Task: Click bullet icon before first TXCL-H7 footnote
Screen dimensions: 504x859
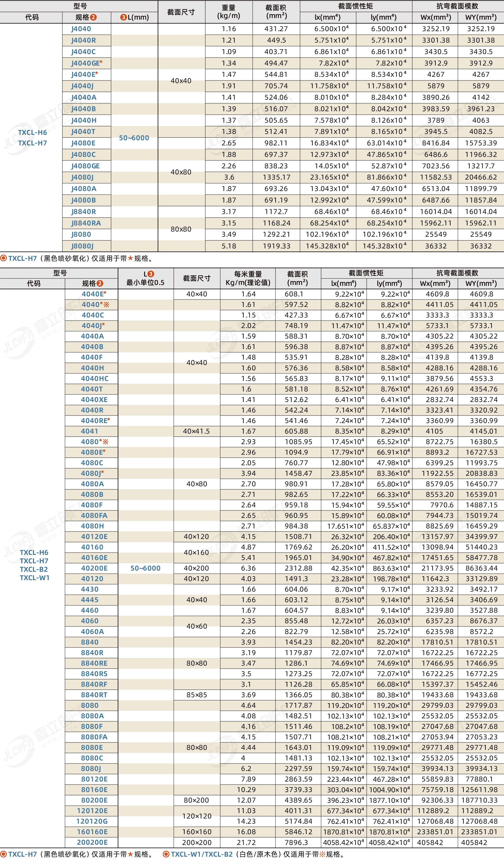Action: coord(4,258)
